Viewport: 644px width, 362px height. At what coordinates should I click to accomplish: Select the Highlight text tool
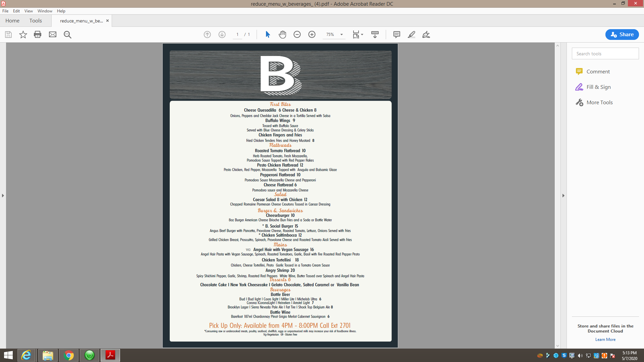(411, 35)
